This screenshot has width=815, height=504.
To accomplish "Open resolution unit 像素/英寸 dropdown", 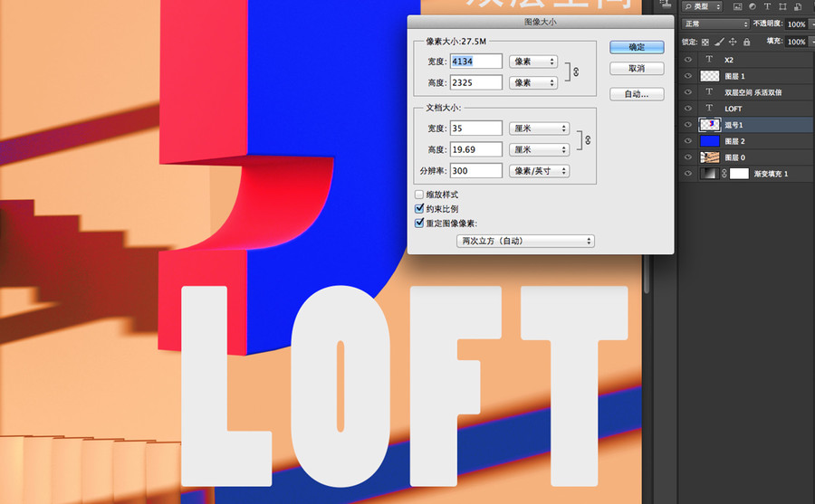I will click(x=539, y=171).
